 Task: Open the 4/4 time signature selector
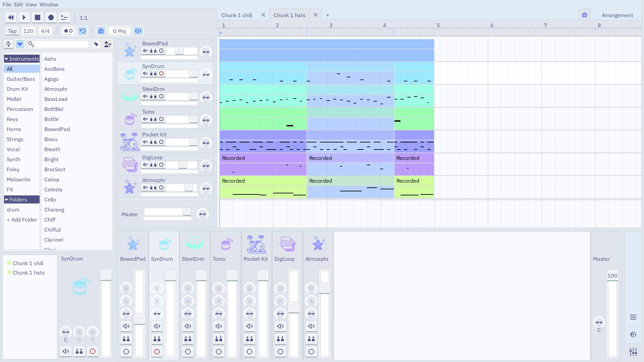pyautogui.click(x=45, y=31)
